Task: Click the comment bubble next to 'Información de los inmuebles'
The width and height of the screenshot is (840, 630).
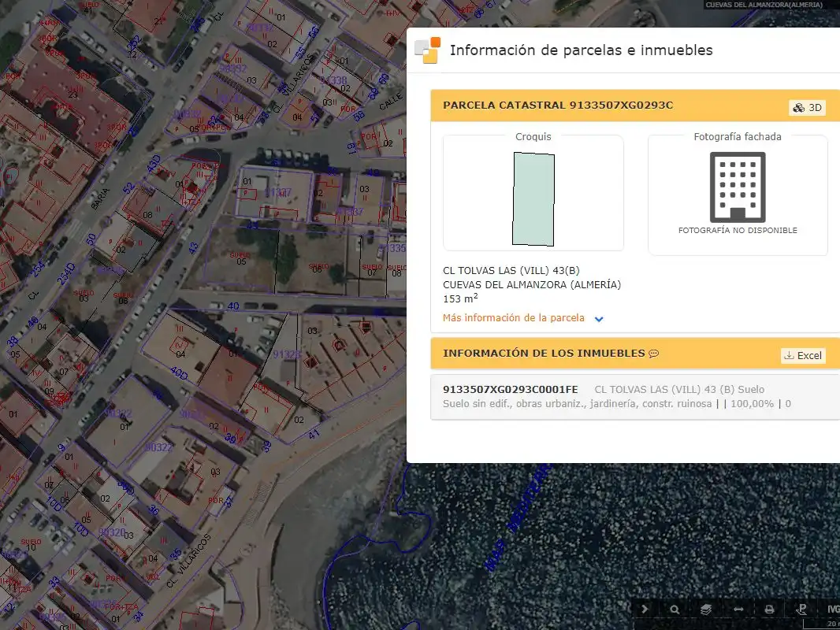Action: (x=653, y=354)
